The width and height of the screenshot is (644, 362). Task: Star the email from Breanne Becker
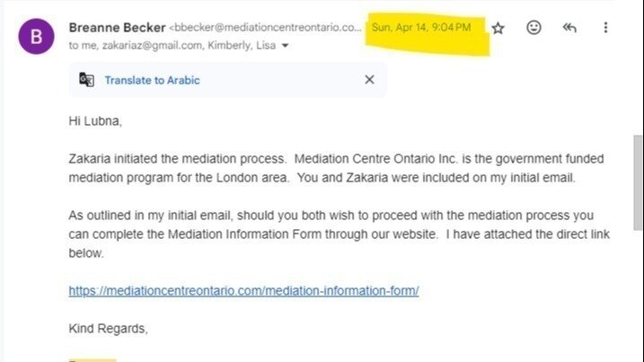tap(498, 28)
